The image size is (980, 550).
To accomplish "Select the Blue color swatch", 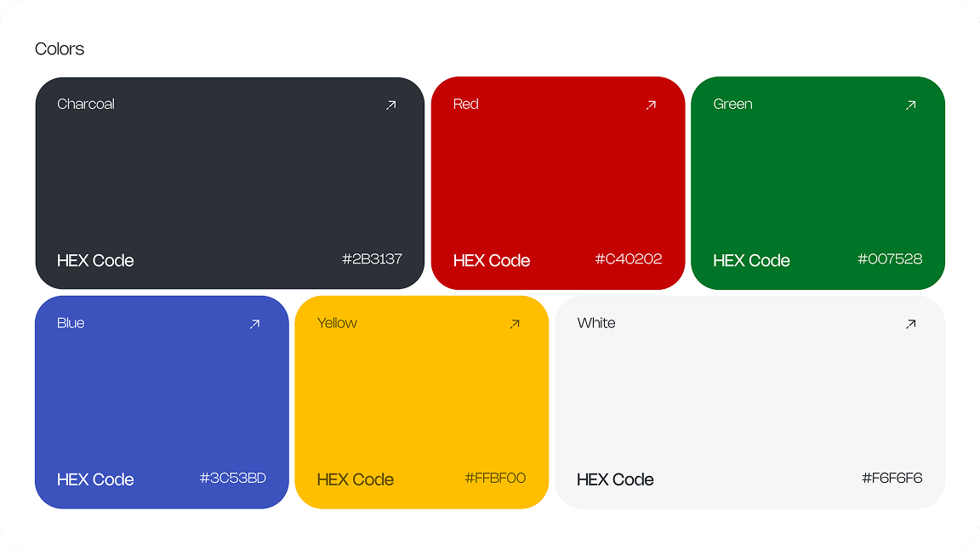I will point(162,402).
